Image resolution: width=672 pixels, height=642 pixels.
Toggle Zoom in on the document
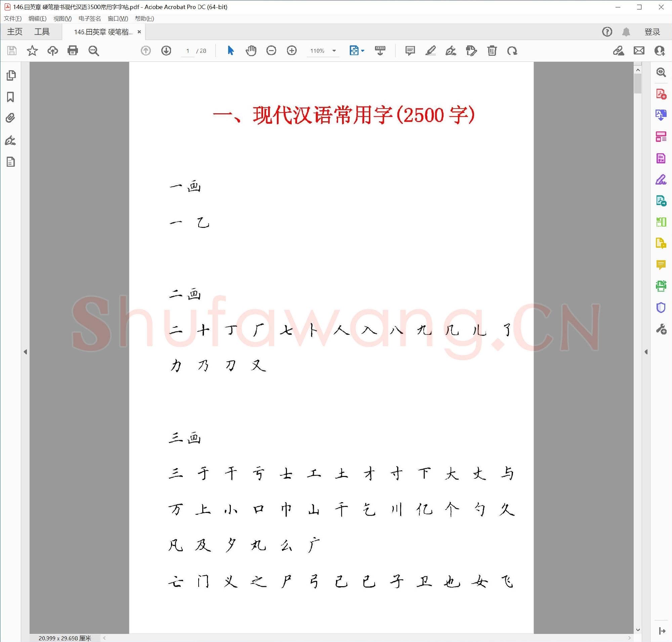pyautogui.click(x=292, y=51)
